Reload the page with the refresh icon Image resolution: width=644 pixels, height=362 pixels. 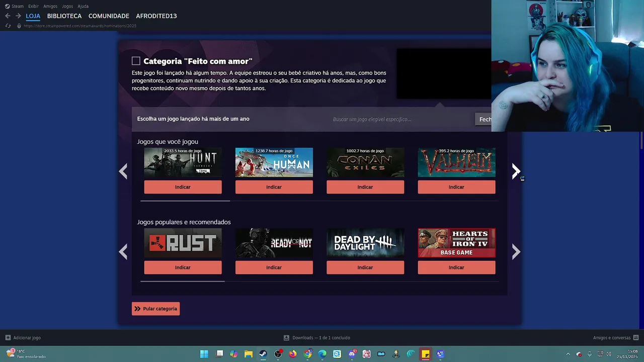[x=8, y=26]
